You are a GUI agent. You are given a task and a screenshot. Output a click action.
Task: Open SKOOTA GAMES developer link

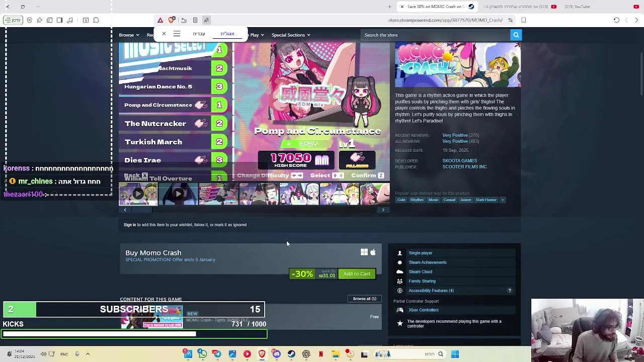460,161
